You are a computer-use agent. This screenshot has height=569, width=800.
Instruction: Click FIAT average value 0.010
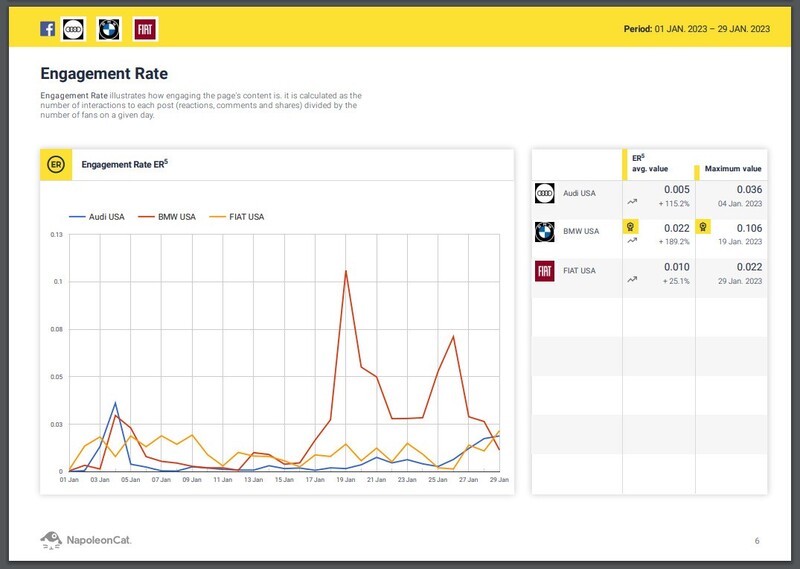click(677, 267)
